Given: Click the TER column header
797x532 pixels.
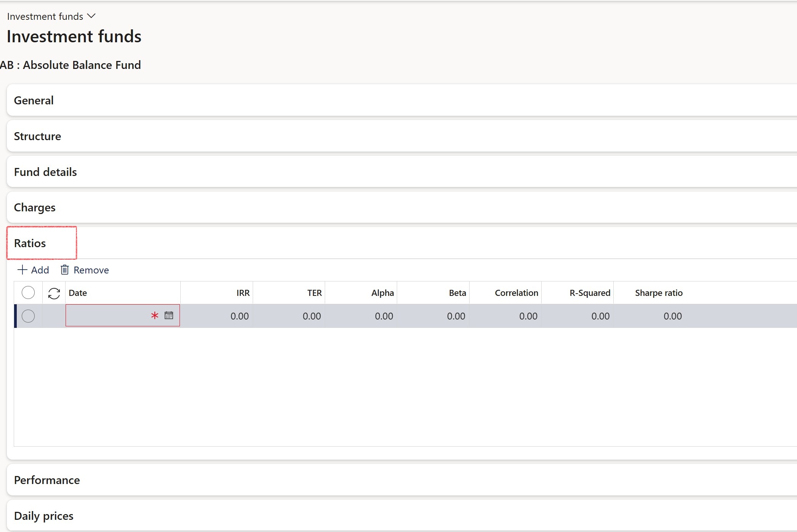Looking at the screenshot, I should (x=289, y=293).
